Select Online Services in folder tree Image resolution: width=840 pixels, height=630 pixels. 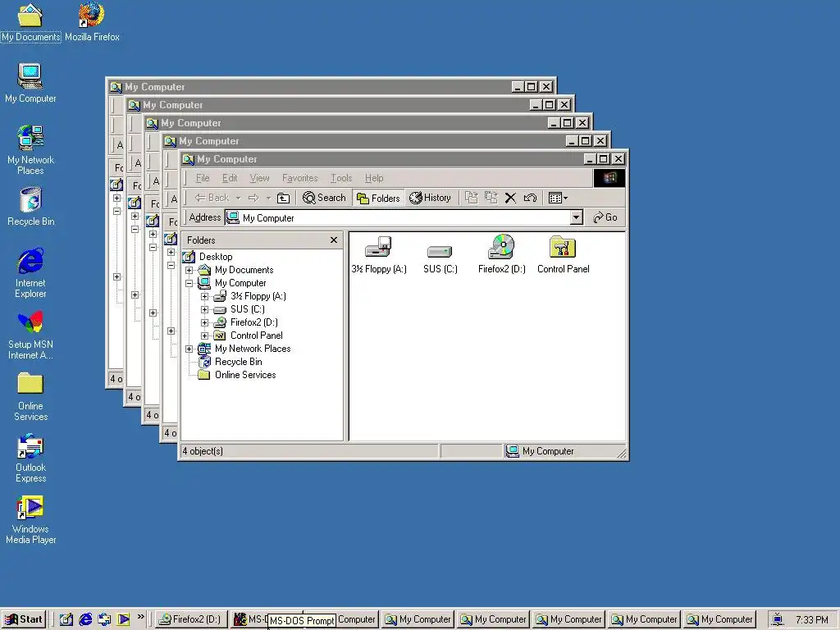[x=237, y=375]
